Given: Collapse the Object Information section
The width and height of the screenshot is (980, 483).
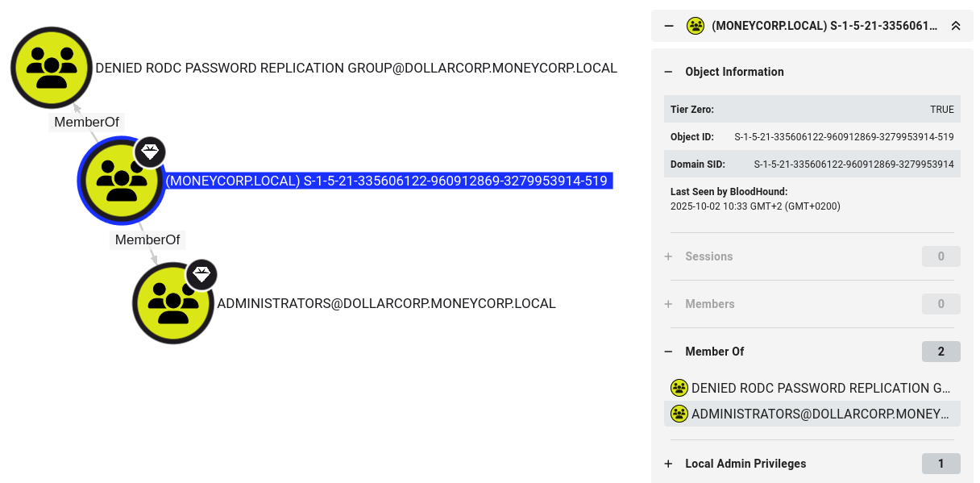Looking at the screenshot, I should point(668,72).
